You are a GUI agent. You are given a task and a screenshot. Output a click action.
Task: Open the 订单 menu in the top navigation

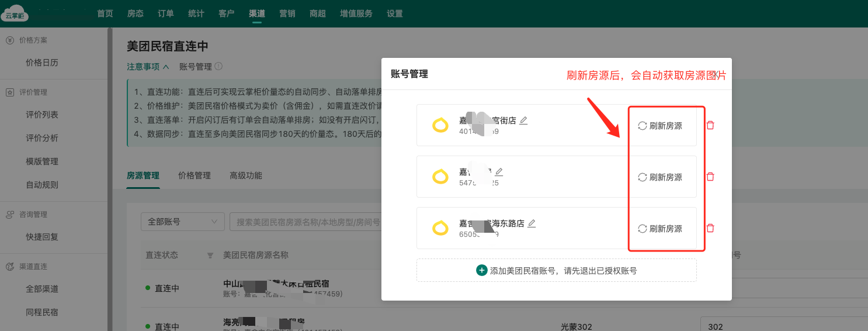click(x=166, y=13)
